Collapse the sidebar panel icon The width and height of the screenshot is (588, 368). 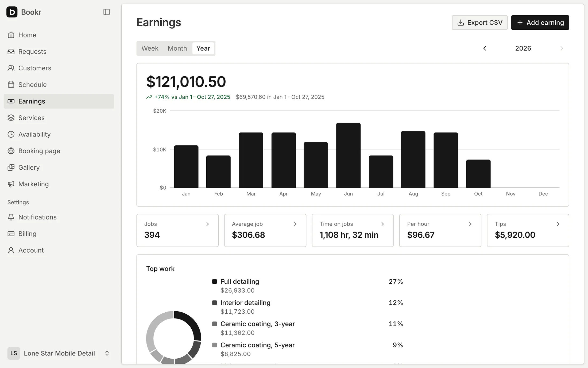pos(106,12)
